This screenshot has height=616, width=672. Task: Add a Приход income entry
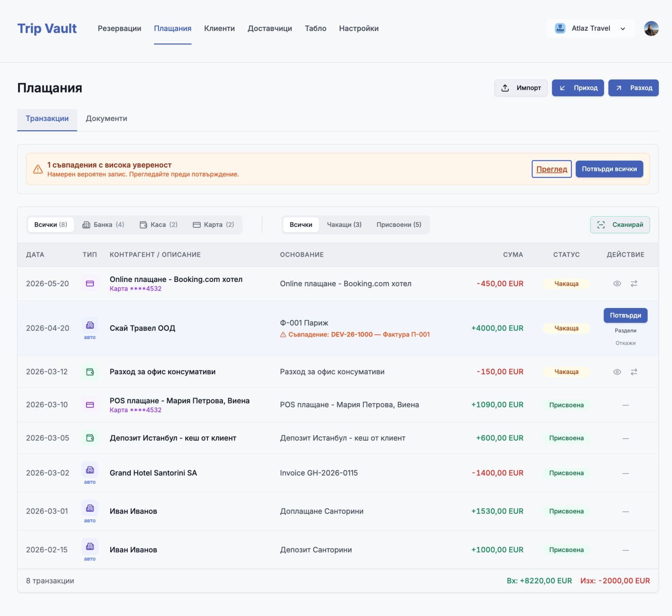click(x=578, y=88)
